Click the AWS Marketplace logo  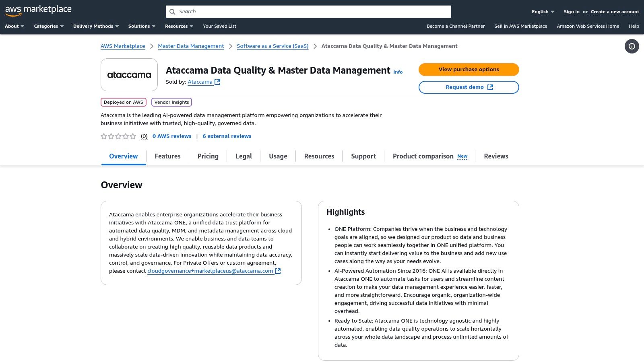click(38, 10)
